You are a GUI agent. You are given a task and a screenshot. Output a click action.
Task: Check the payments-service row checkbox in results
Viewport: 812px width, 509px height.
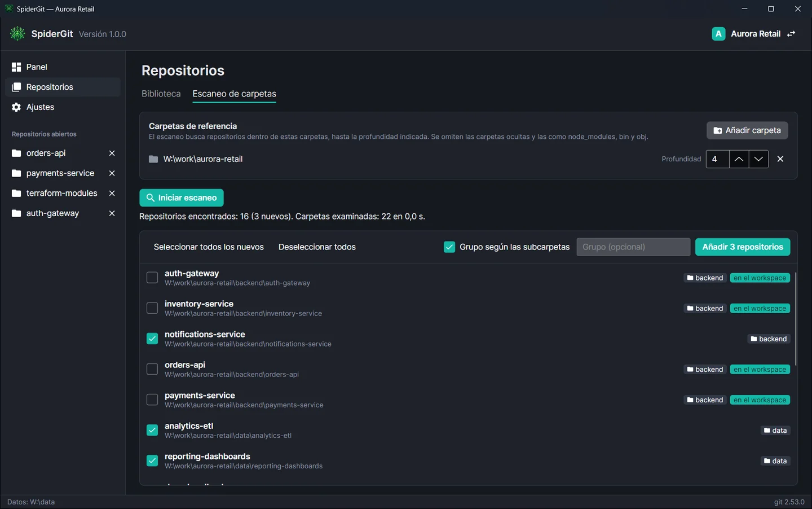pyautogui.click(x=152, y=400)
